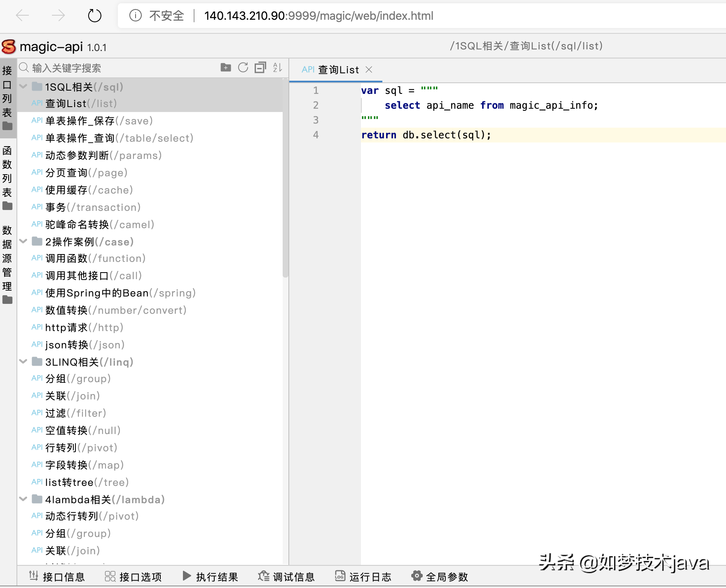This screenshot has height=588, width=726.
Task: Collapse the 4lambda相关 folder
Action: (23, 499)
